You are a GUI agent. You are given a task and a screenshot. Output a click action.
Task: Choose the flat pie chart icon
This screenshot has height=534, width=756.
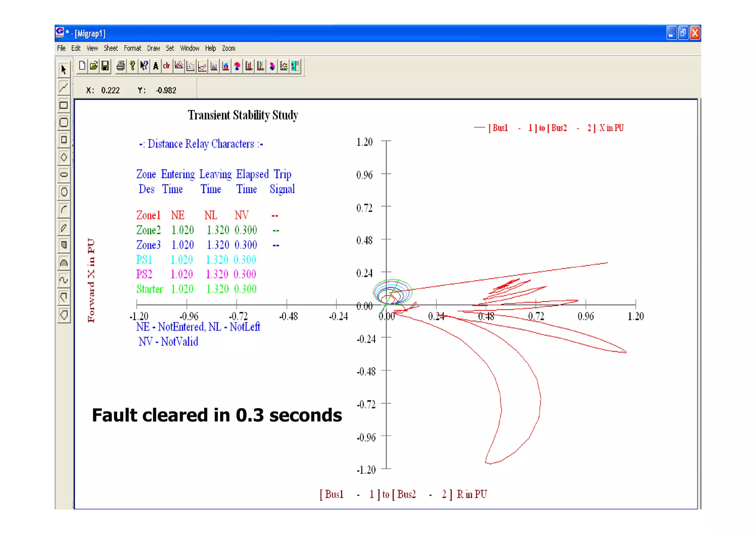(237, 66)
